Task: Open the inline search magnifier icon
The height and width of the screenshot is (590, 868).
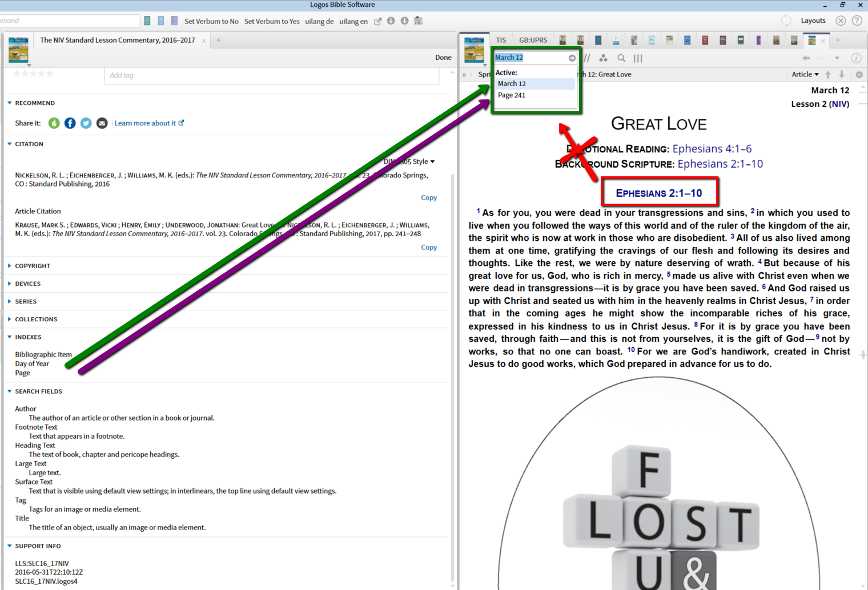Action: click(621, 58)
